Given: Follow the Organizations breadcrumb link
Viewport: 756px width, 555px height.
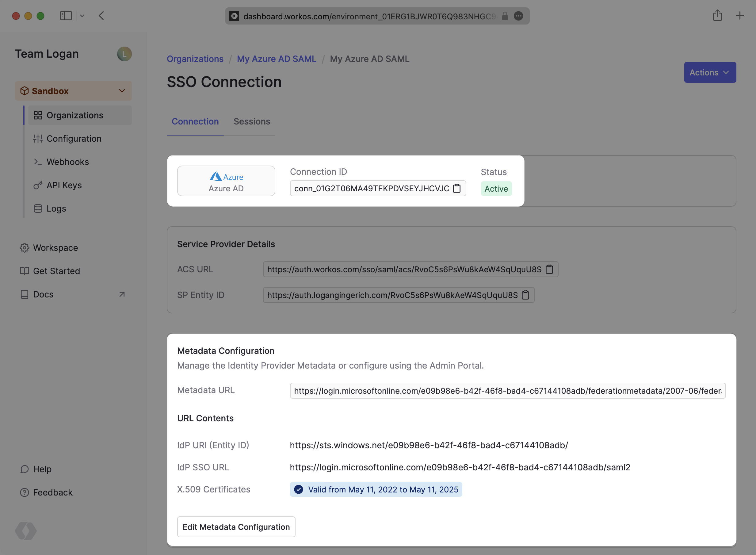Looking at the screenshot, I should click(x=195, y=59).
